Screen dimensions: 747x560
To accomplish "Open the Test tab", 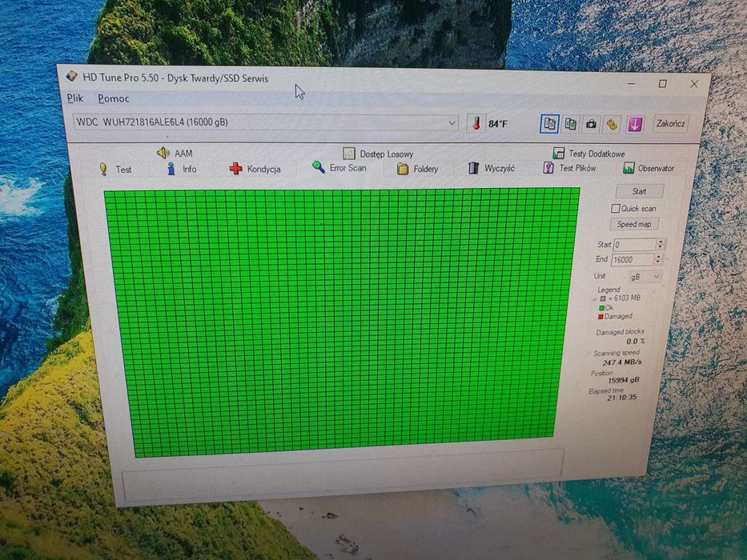I will click(x=115, y=169).
